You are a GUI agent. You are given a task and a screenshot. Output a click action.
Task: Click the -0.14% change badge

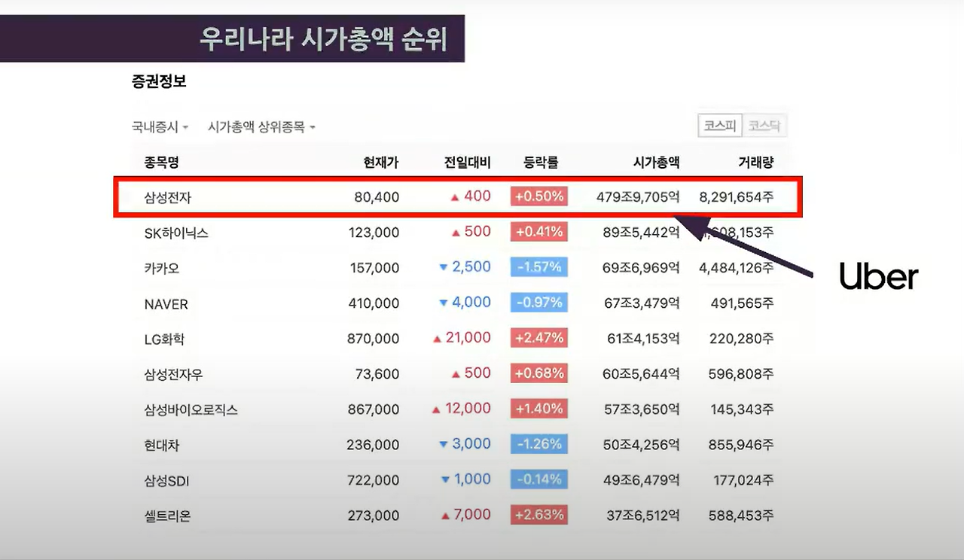[x=538, y=479]
